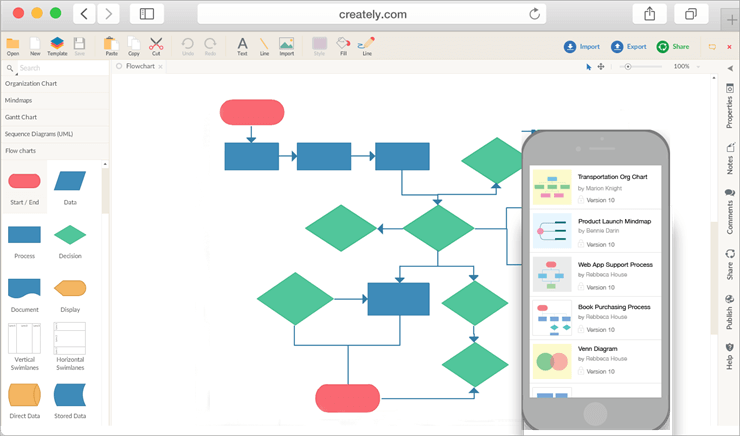Click the green Share button
This screenshot has width=740, height=436.
click(673, 47)
